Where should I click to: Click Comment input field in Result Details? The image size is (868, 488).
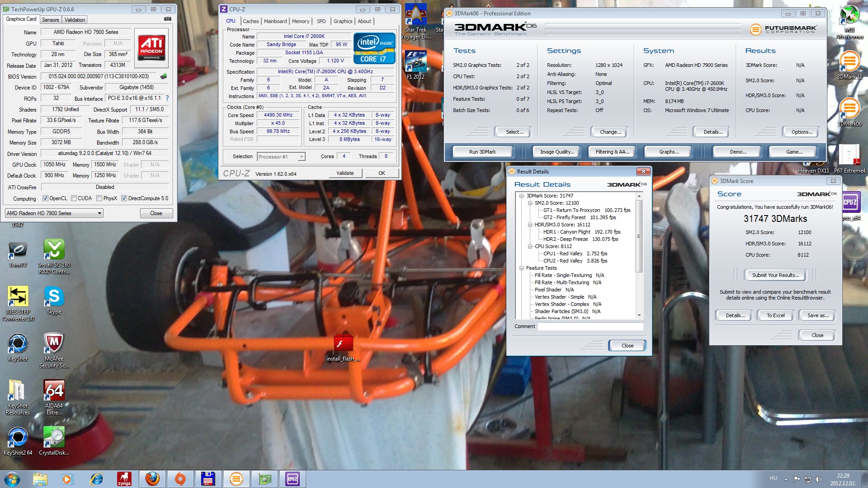click(x=590, y=326)
